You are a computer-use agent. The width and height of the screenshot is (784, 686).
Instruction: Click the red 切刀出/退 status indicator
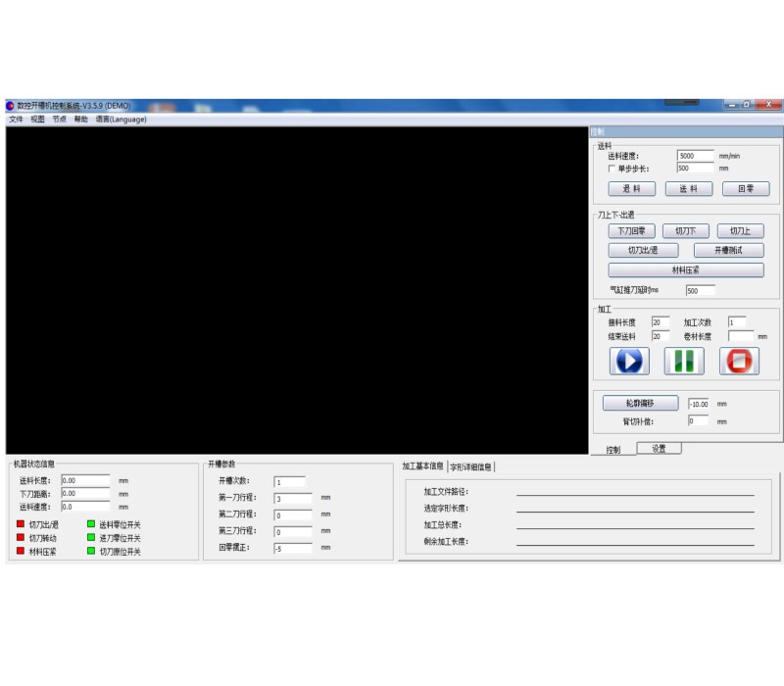tap(20, 524)
